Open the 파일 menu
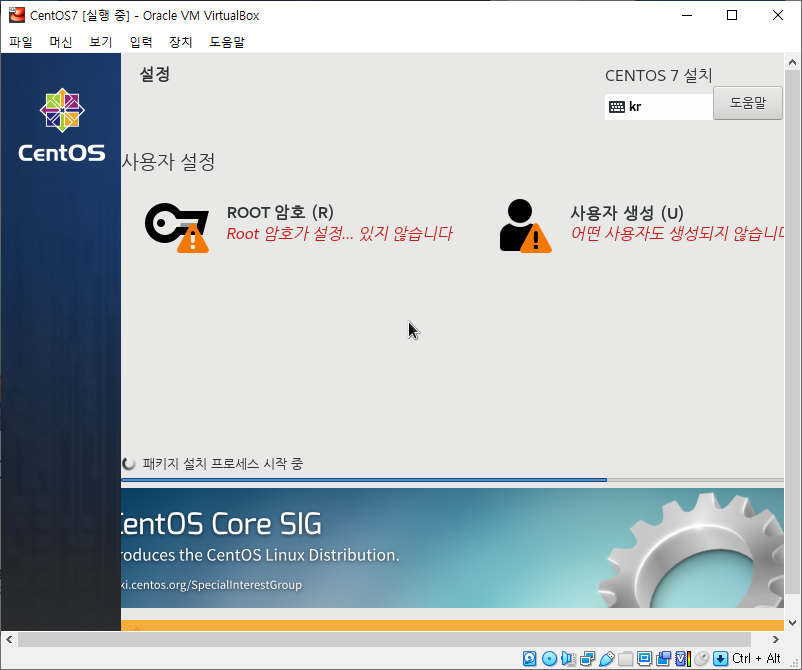Image resolution: width=802 pixels, height=670 pixels. pyautogui.click(x=21, y=42)
